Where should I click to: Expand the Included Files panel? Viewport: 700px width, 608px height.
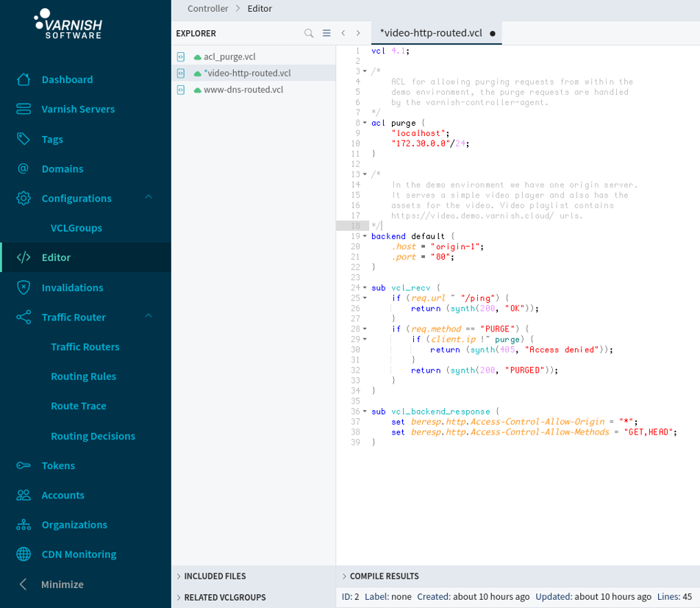click(x=215, y=576)
